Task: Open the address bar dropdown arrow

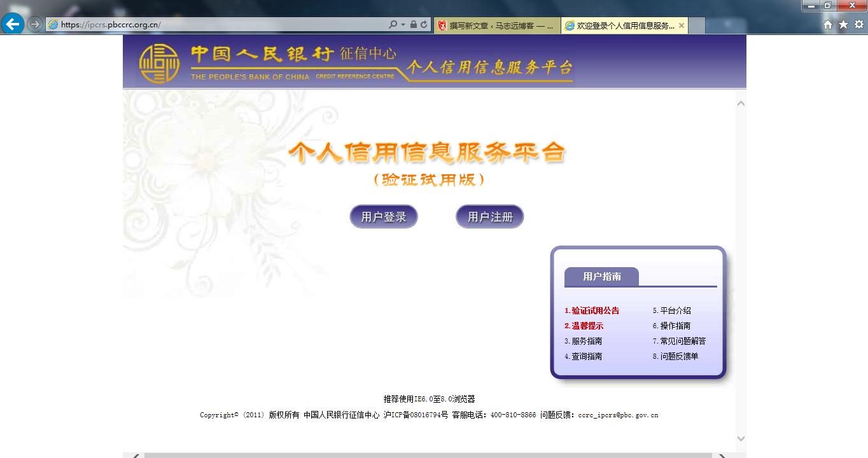Action: [403, 25]
